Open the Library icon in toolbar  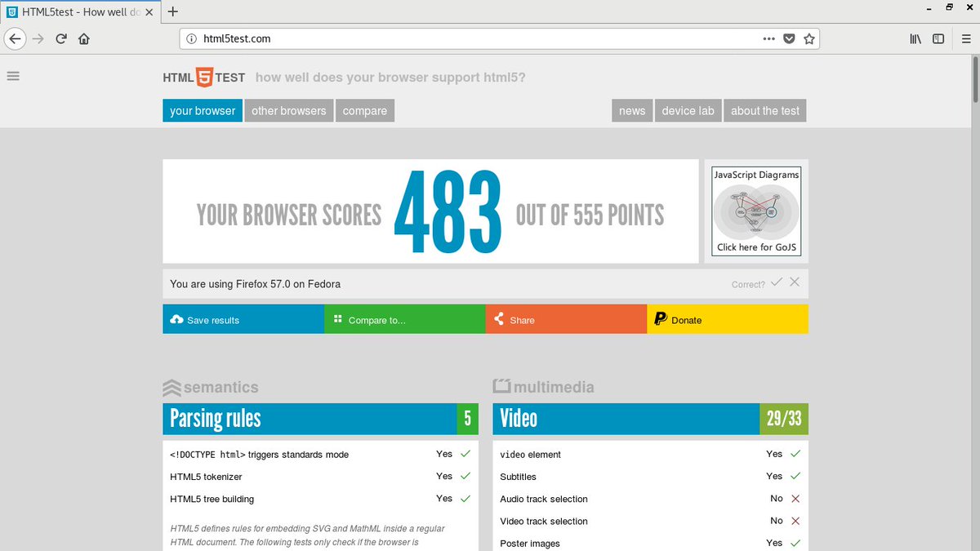pos(915,38)
